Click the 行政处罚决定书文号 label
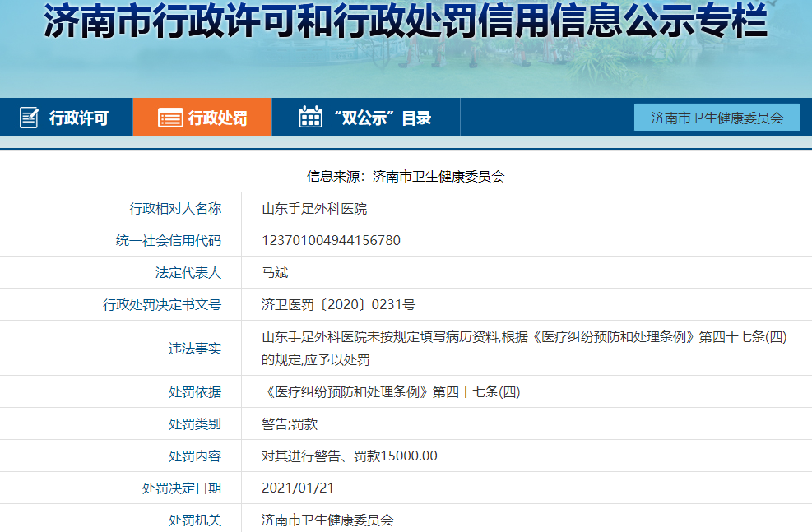The image size is (812, 532). point(161,305)
